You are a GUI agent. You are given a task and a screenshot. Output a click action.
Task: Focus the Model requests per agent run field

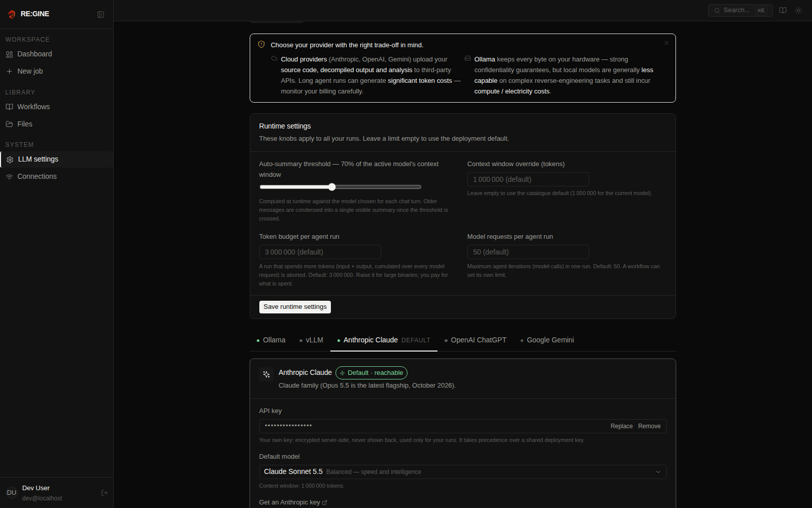point(528,252)
